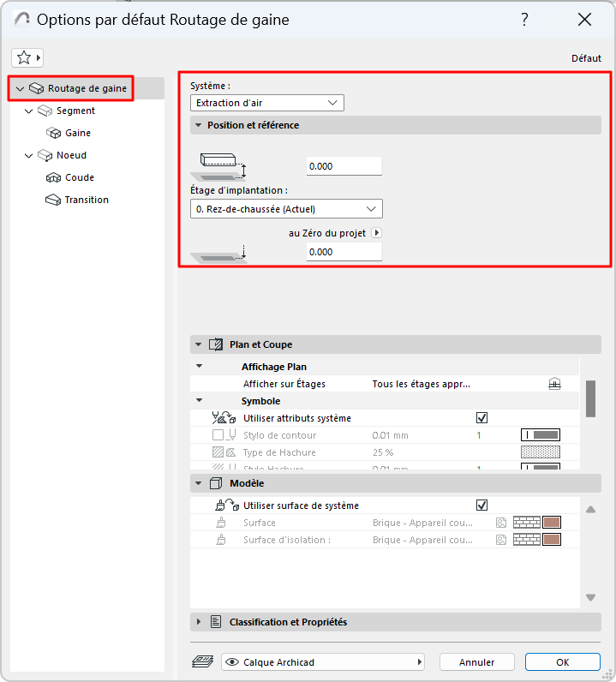Open the au Zéro du projet arrow menu
This screenshot has height=682, width=616.
coord(377,233)
